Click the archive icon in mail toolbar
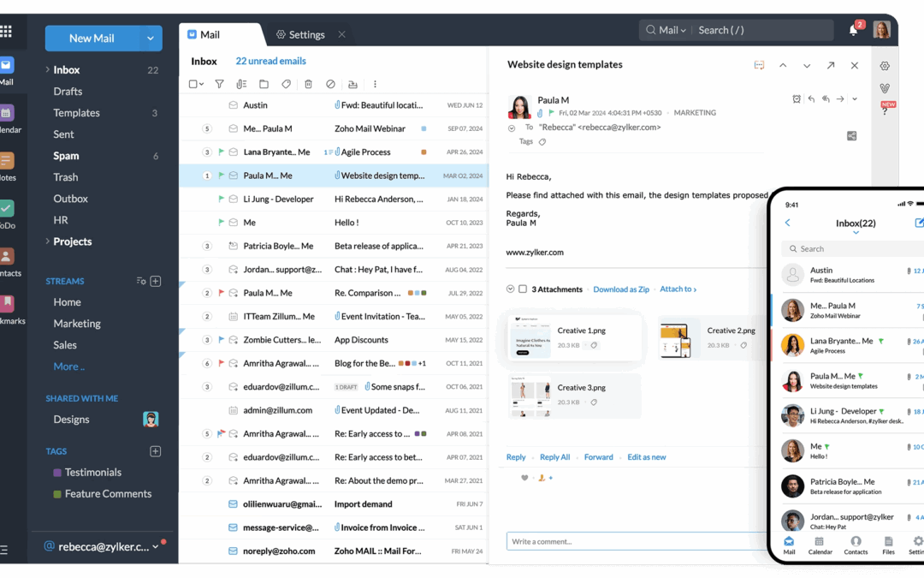Viewport: 924px width, 578px height. (352, 84)
